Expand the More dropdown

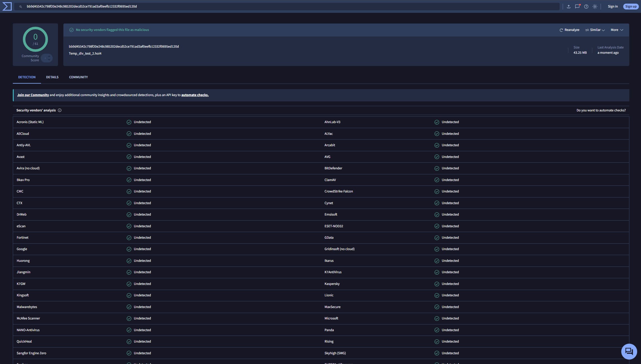coord(617,30)
